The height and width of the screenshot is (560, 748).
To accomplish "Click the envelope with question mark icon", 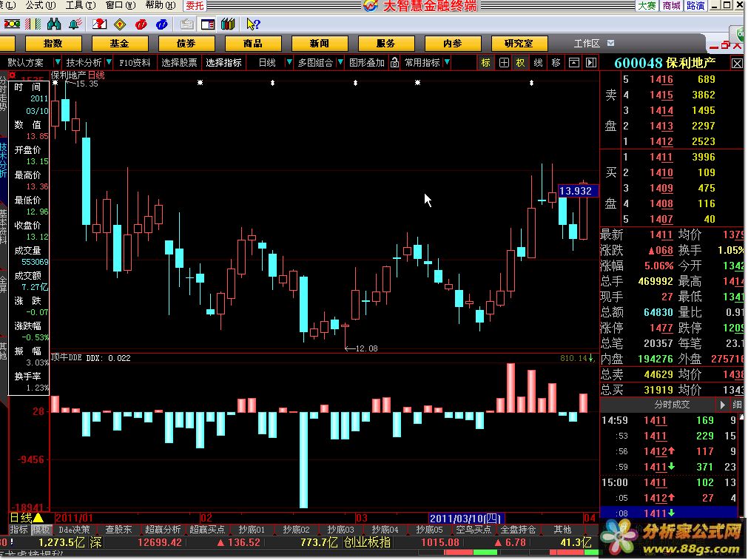I will click(99, 24).
